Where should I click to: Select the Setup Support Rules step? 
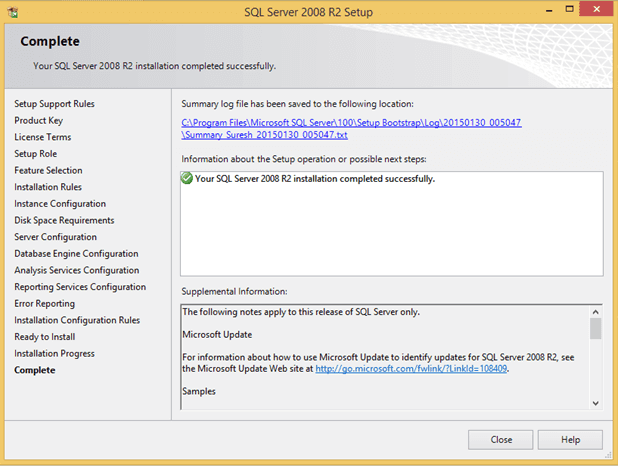[x=55, y=104]
